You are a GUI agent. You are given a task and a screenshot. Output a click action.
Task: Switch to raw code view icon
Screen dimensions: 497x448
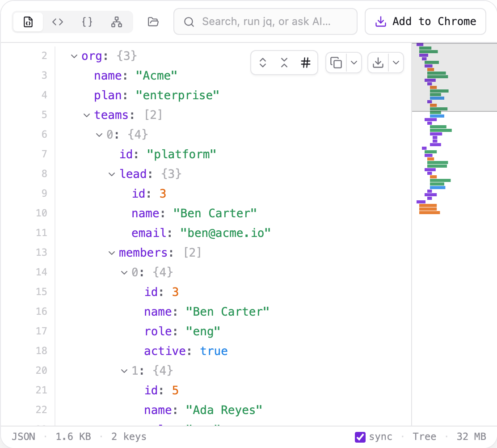pyautogui.click(x=57, y=22)
